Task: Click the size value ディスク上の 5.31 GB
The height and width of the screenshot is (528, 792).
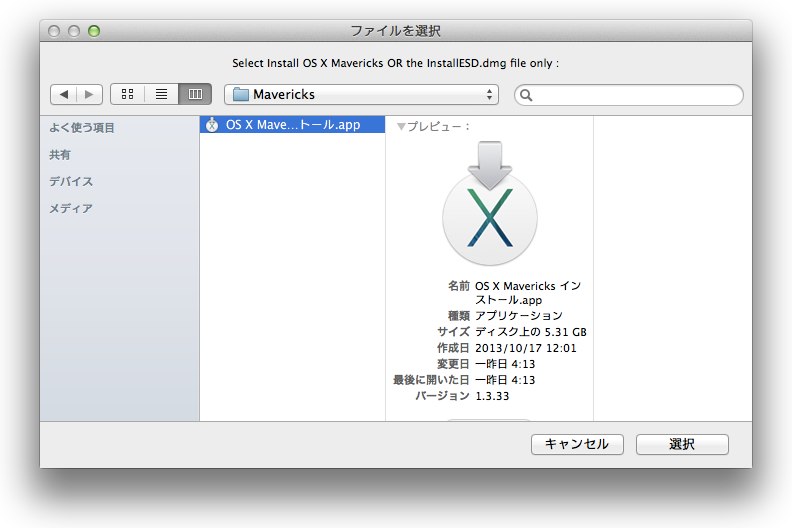Action: (x=530, y=332)
